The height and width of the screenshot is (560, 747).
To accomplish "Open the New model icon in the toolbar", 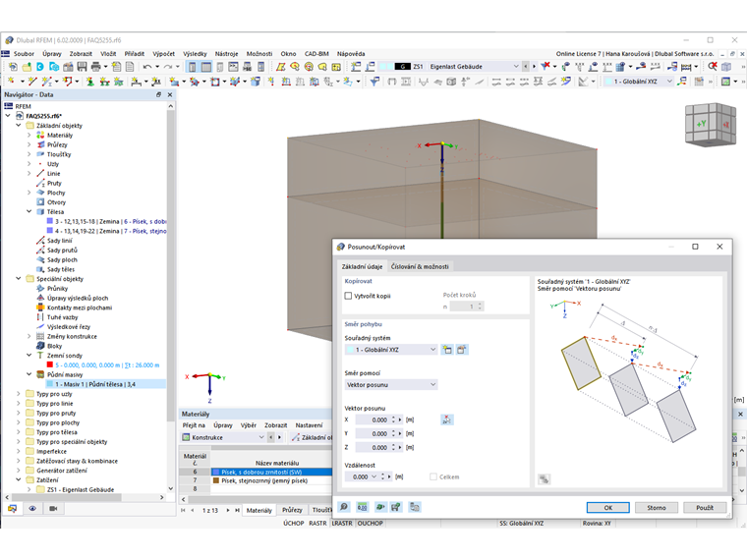I will (13, 67).
